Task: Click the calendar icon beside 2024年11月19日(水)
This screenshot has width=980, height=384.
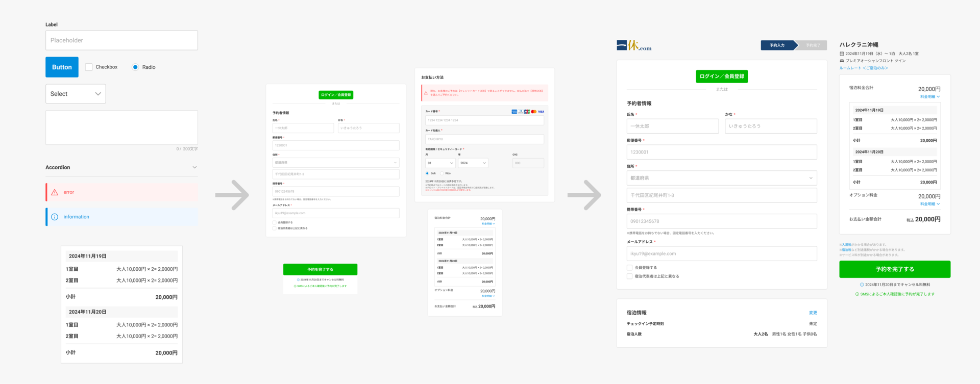Action: 842,54
